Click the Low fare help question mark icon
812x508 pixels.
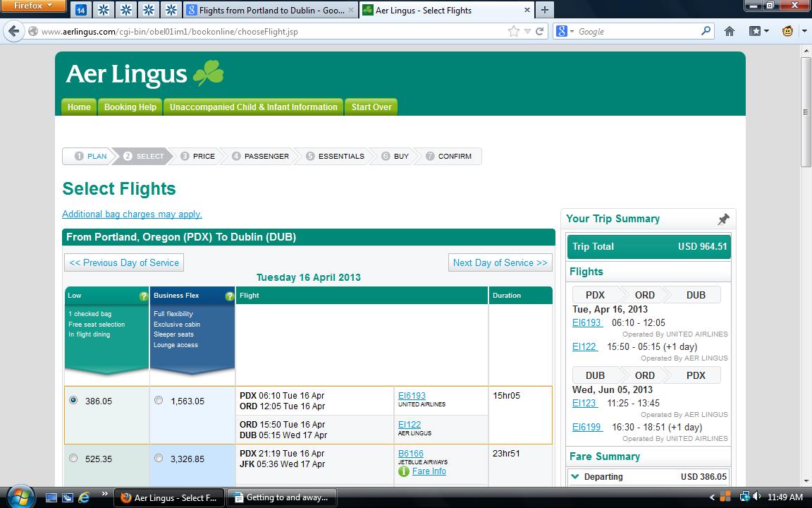click(x=144, y=296)
